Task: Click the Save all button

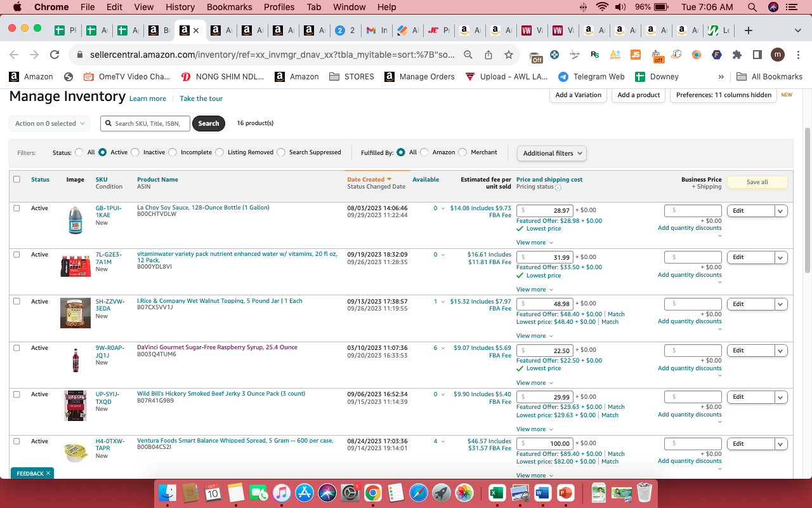Action: pyautogui.click(x=757, y=182)
